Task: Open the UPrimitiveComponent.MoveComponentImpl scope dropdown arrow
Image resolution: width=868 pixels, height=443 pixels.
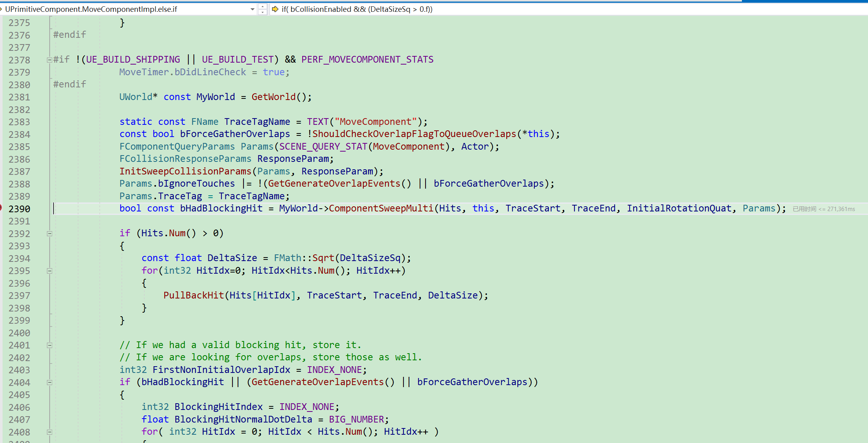Action: coord(252,9)
